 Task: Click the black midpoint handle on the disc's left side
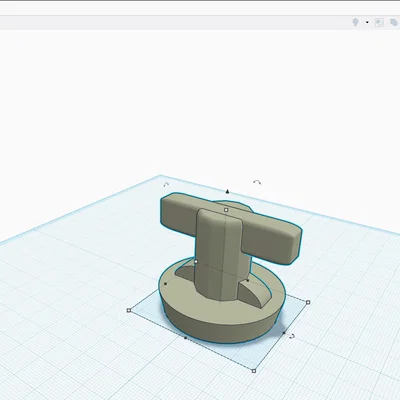point(166,284)
